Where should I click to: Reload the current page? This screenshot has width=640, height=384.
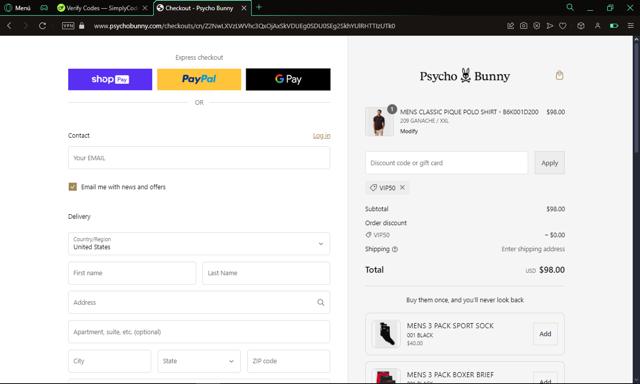42,26
